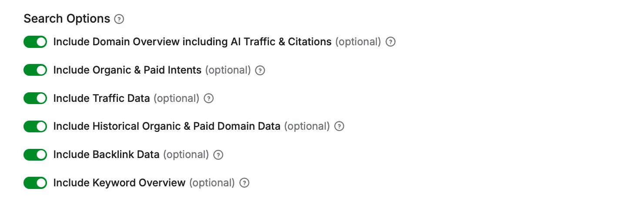
Task: Open help icon for Backlink Data option
Action: tap(218, 155)
